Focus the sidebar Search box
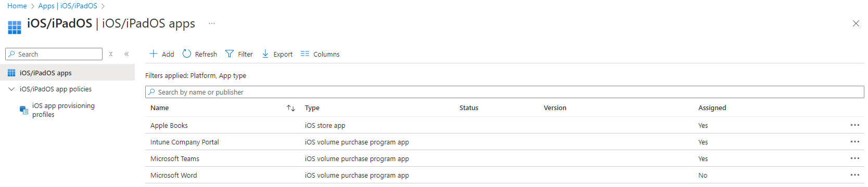 pyautogui.click(x=54, y=54)
